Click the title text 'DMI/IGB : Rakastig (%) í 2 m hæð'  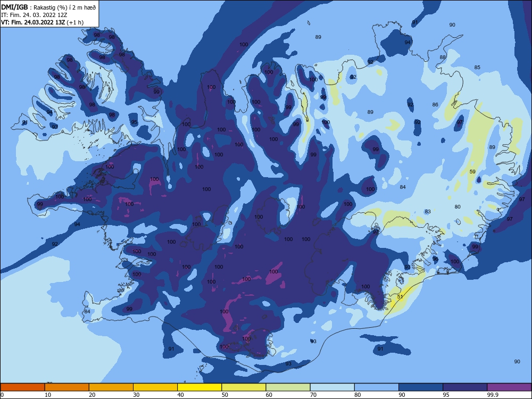pyautogui.click(x=48, y=7)
